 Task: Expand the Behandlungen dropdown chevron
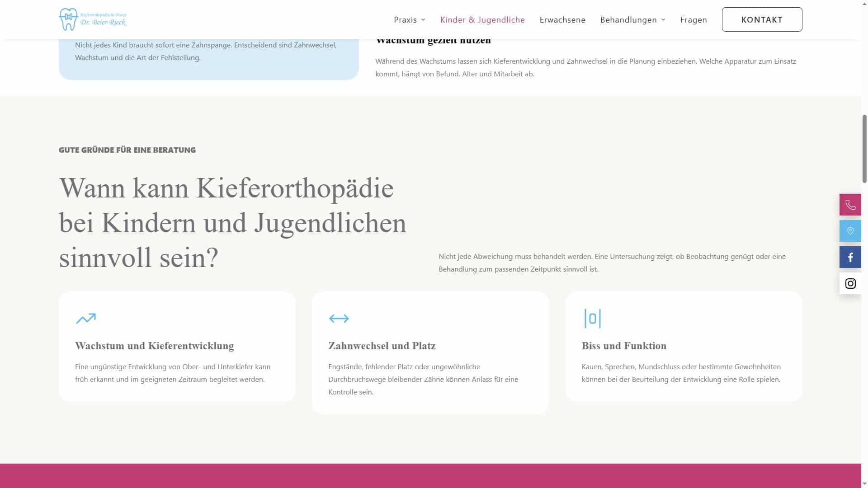pos(663,19)
